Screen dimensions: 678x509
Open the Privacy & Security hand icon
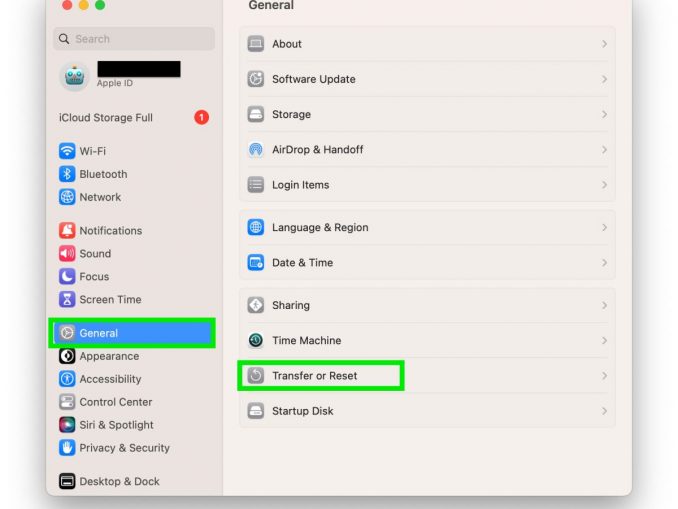click(x=67, y=448)
